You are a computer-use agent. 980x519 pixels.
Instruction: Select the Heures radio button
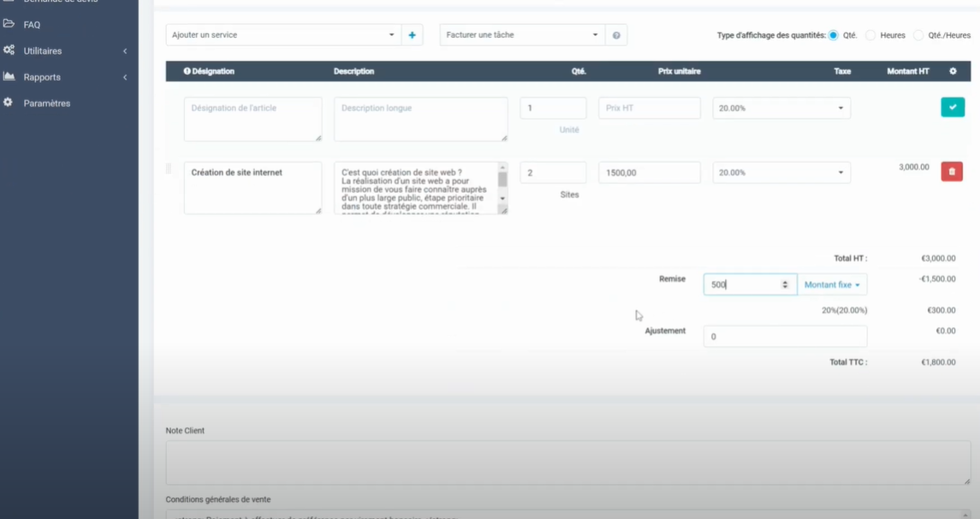coord(870,35)
